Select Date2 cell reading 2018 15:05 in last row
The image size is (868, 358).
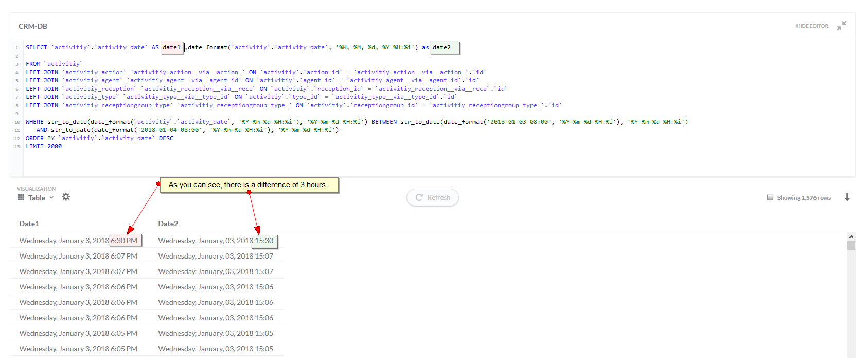pos(216,349)
